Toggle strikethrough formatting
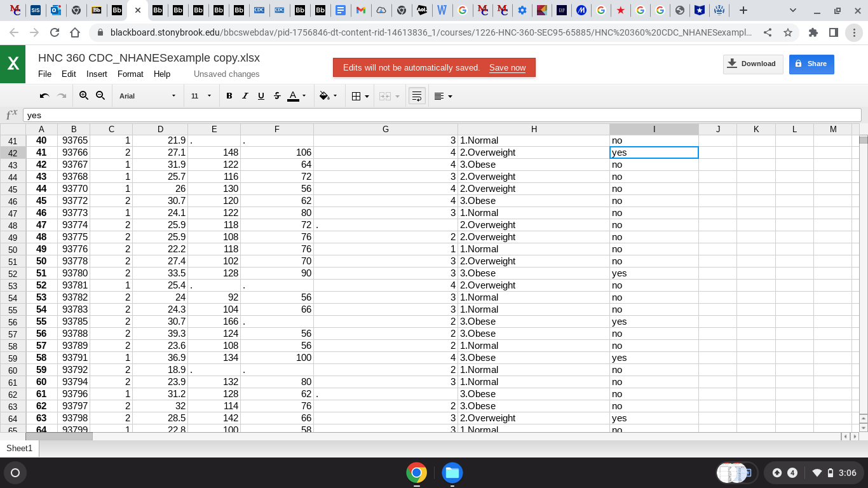Viewport: 868px width, 488px height. pos(277,96)
